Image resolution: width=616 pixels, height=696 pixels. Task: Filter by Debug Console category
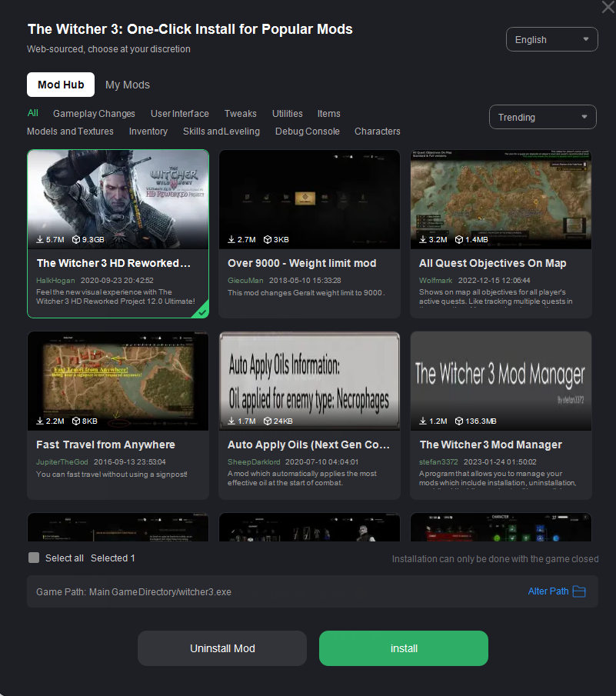[308, 132]
